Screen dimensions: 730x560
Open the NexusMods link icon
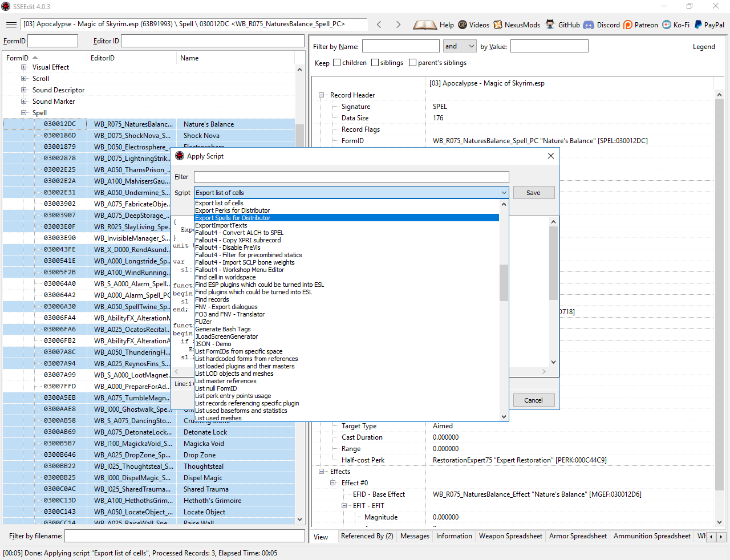[x=498, y=25]
